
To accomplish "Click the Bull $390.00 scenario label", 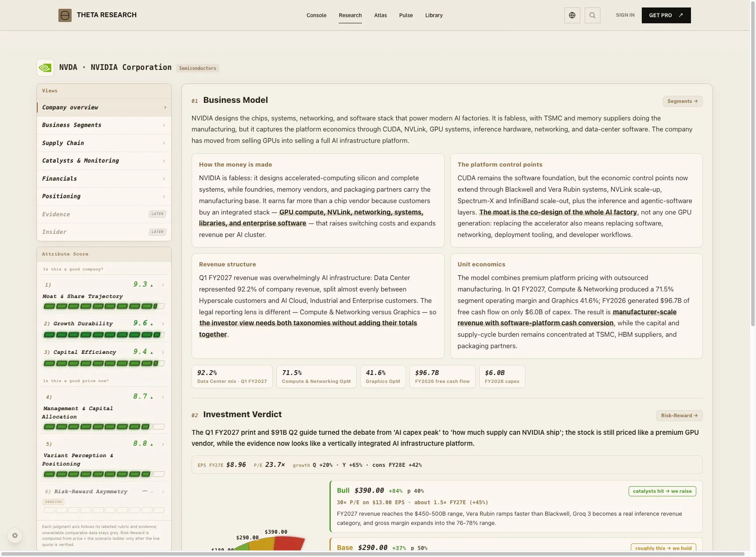I will 360,491.
